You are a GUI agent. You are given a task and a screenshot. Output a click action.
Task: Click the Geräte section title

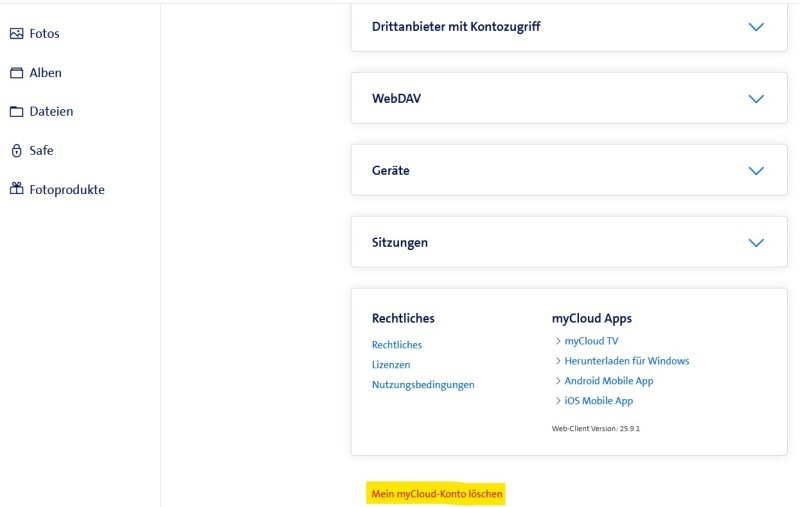point(391,171)
